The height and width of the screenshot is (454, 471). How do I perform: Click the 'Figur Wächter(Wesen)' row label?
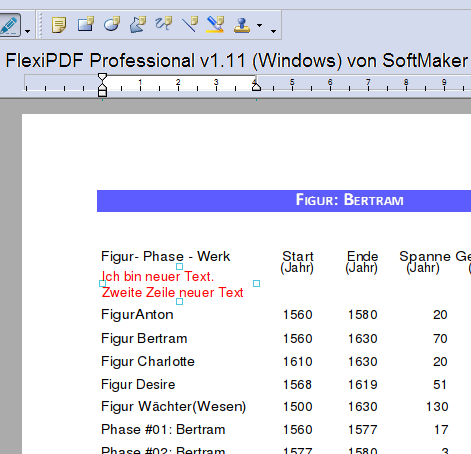(x=173, y=407)
